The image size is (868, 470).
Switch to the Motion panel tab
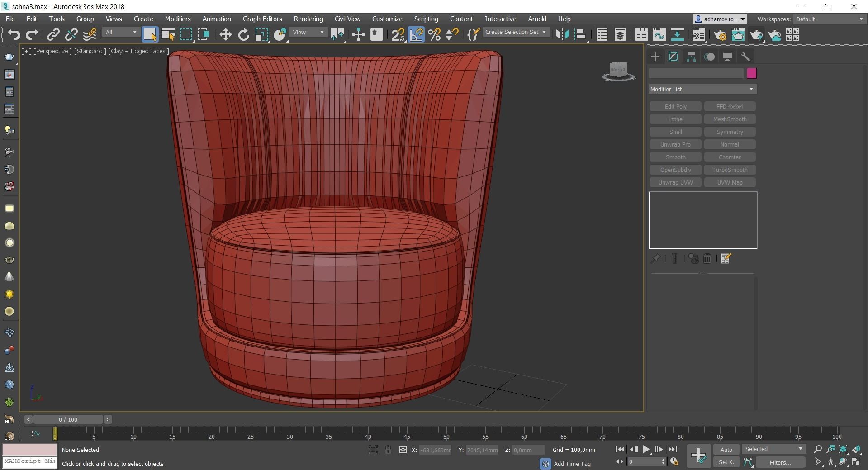710,57
